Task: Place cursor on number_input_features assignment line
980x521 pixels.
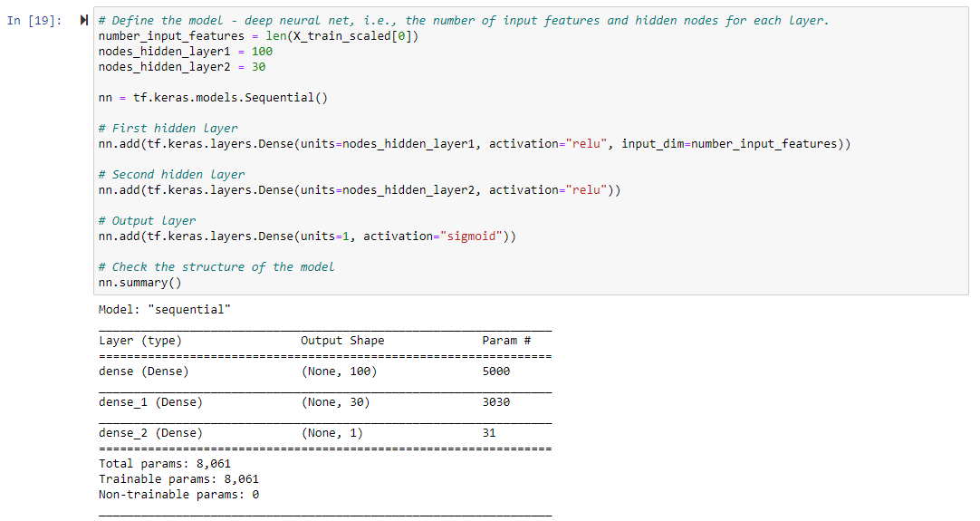Action: [x=258, y=36]
